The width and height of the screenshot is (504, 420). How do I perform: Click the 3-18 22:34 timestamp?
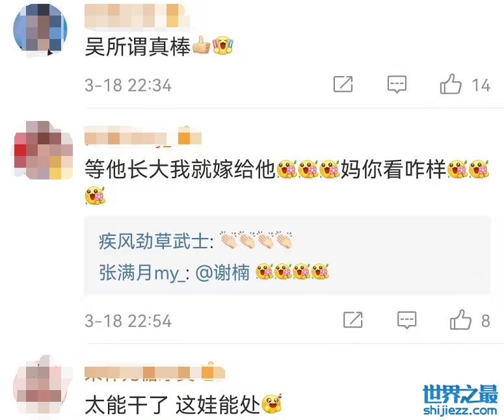coord(128,85)
